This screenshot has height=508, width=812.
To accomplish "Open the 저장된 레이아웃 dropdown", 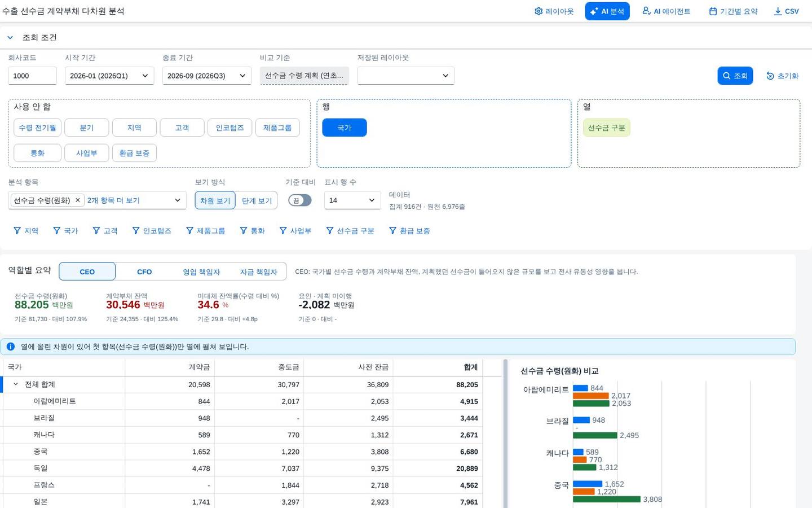I will point(405,76).
